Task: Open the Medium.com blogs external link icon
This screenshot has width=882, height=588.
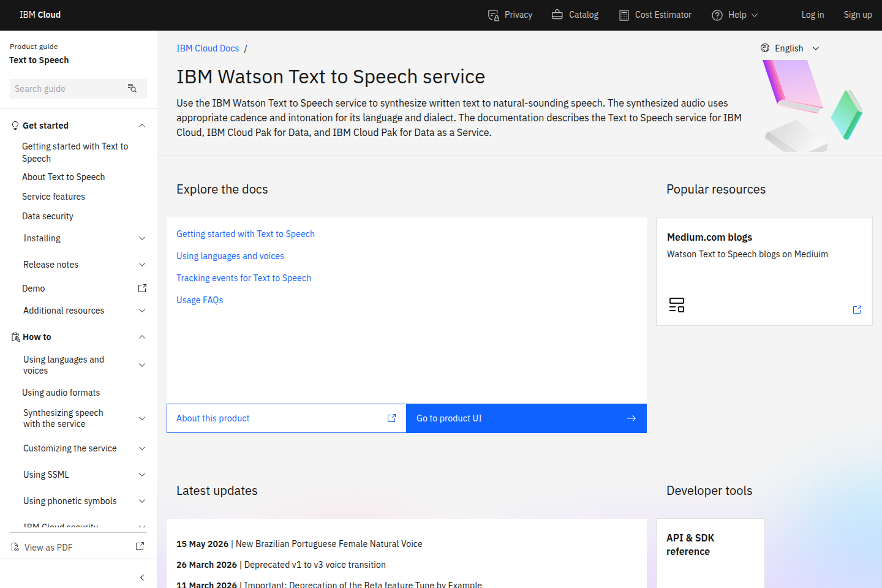Action: pyautogui.click(x=857, y=310)
